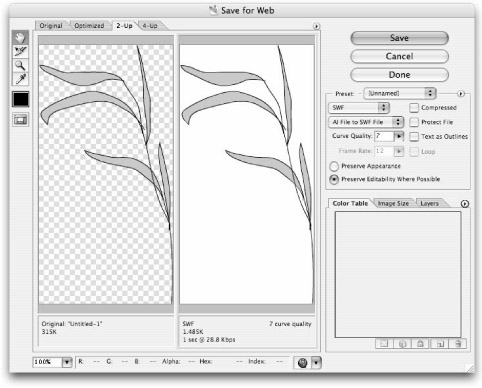Switch to the 4-Up tab

coord(150,26)
